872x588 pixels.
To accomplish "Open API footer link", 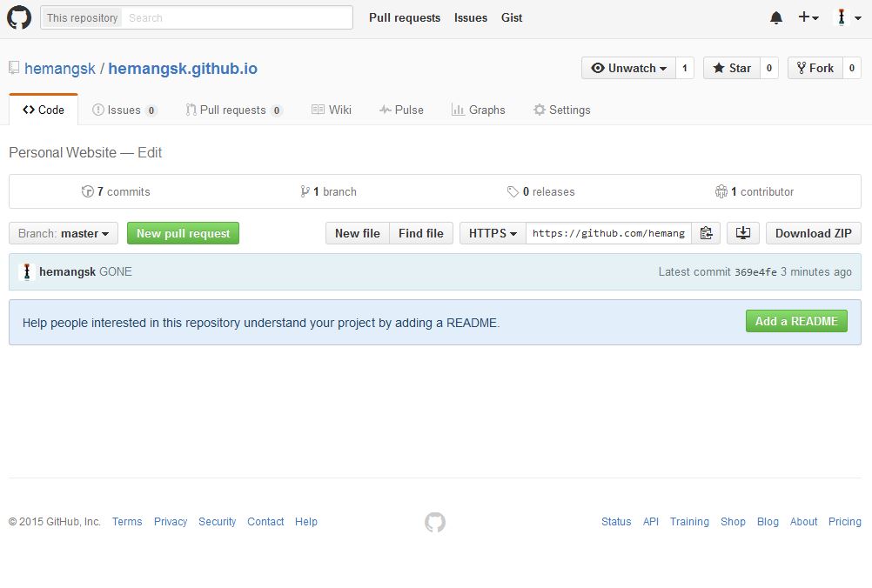I will pyautogui.click(x=651, y=522).
